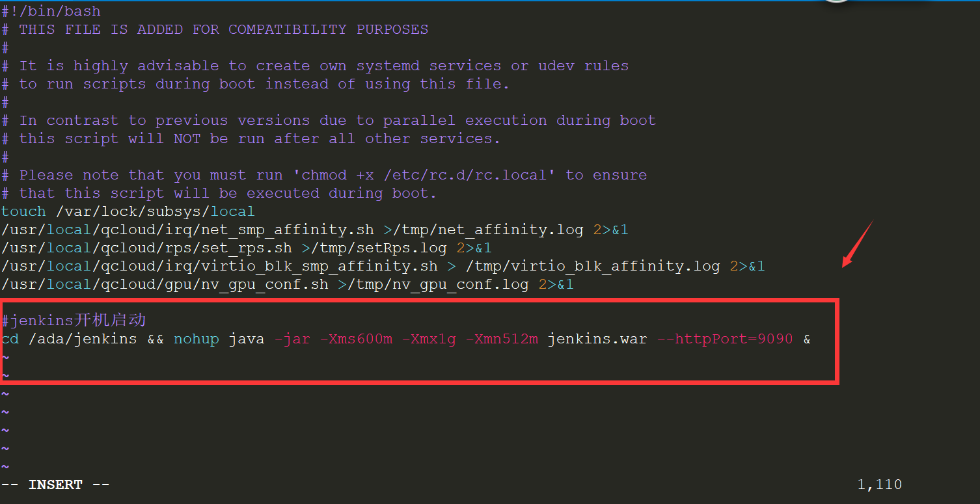Image resolution: width=980 pixels, height=504 pixels.
Task: Click the cursor position indicator 1,110
Action: pos(879,484)
